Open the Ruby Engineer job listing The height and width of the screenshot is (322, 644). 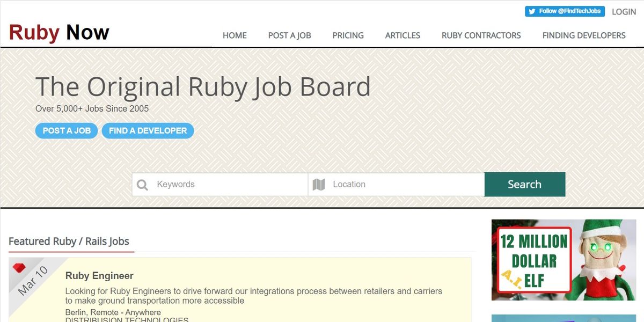click(x=99, y=276)
